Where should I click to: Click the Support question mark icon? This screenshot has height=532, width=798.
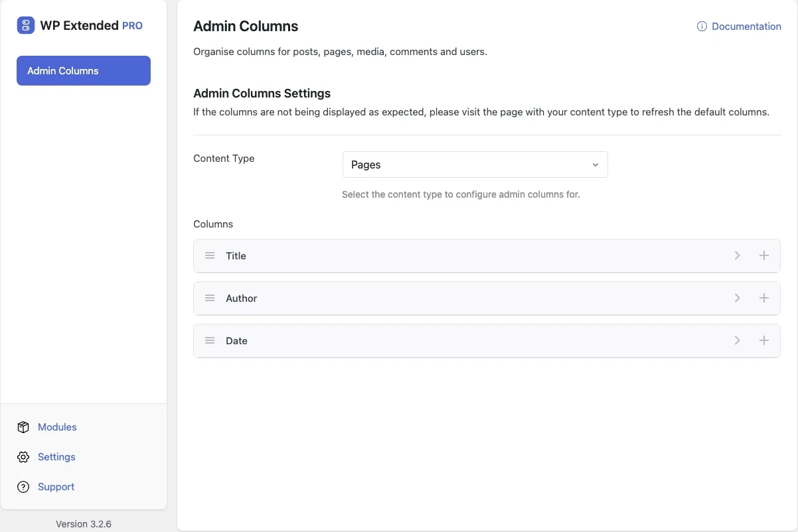pos(23,487)
